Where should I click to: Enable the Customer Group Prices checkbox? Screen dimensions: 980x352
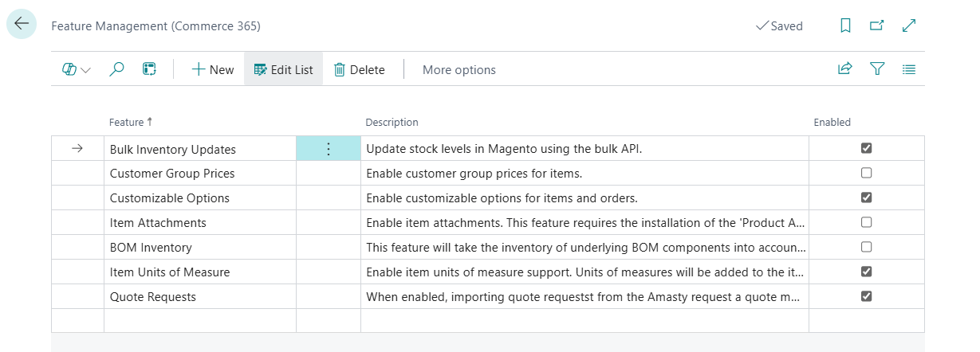[x=867, y=173]
